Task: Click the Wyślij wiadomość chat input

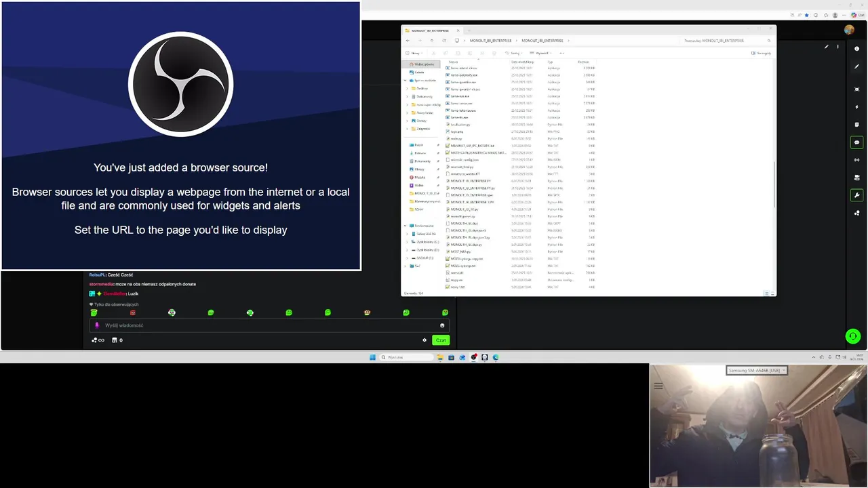Action: (269, 325)
